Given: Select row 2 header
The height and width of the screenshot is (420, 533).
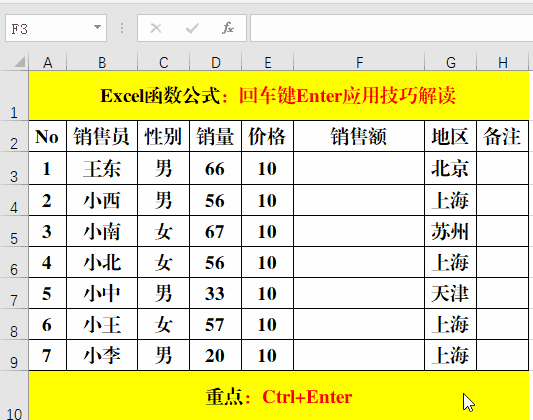Looking at the screenshot, I should 14,136.
